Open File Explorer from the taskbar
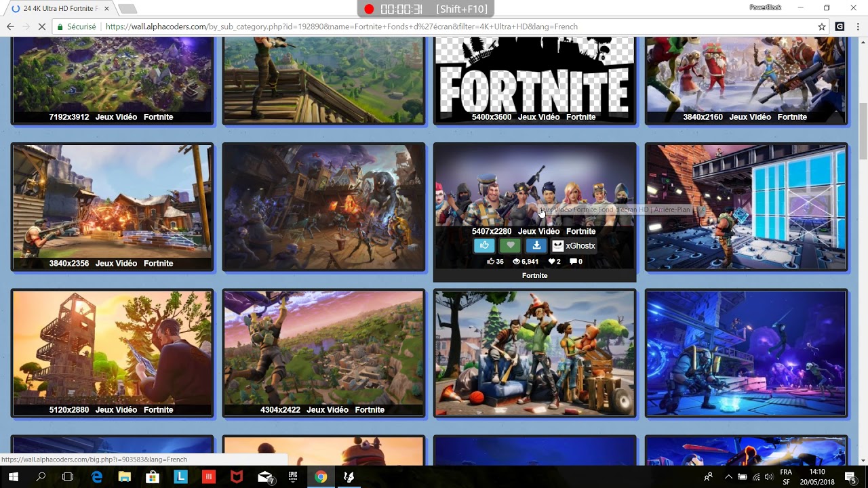868x488 pixels. [x=125, y=476]
